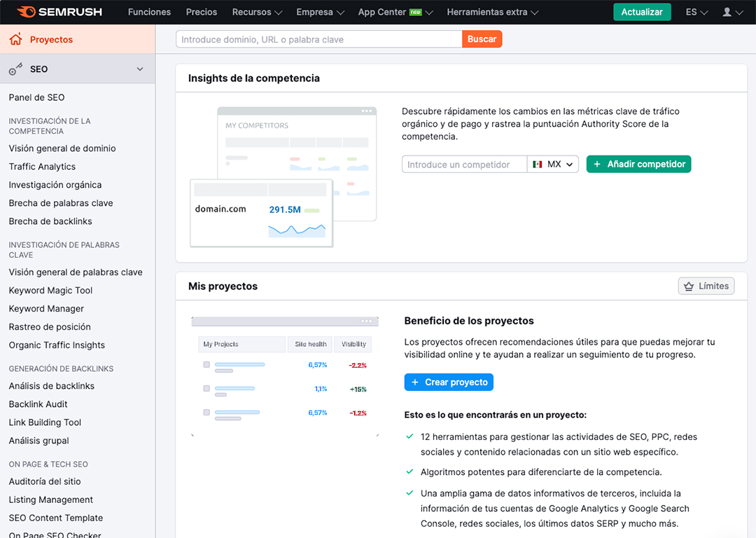Open Brecha de palabras clave
Viewport: 756px width, 538px height.
pos(61,203)
